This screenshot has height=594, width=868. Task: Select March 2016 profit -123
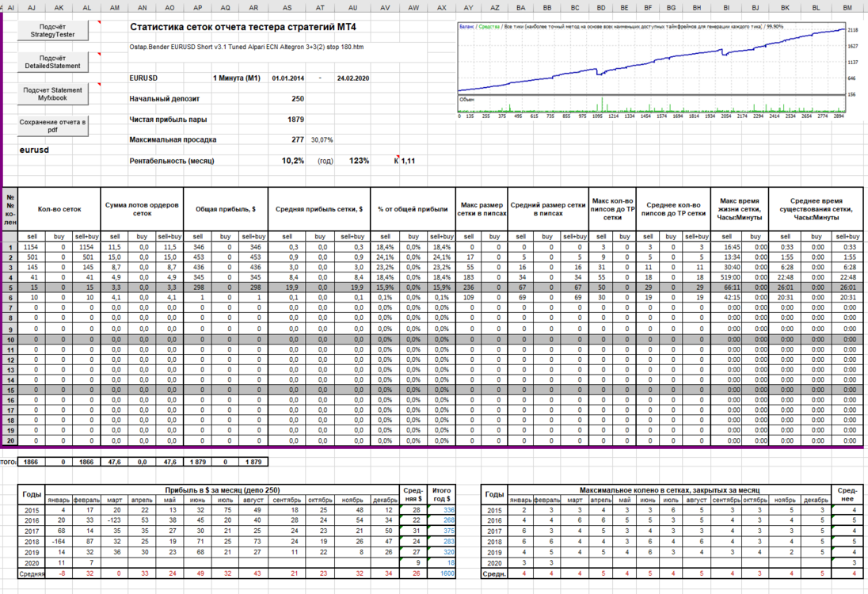tap(115, 520)
